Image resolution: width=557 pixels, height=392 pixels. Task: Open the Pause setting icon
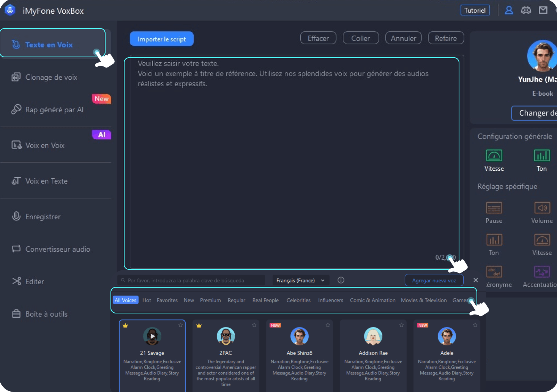point(494,208)
